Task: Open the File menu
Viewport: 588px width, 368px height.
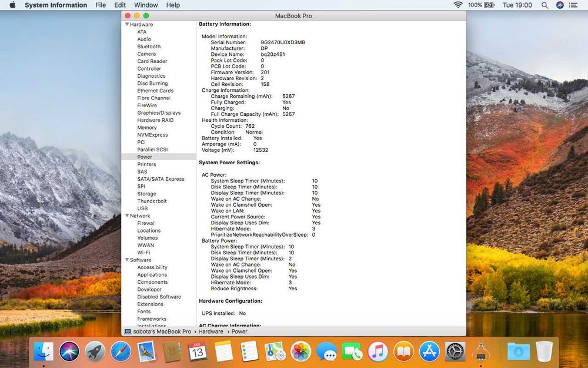Action: [101, 5]
